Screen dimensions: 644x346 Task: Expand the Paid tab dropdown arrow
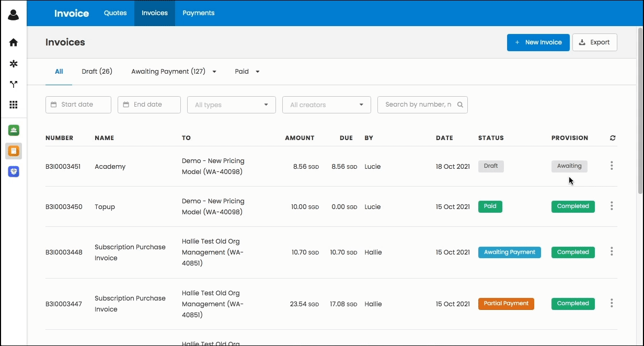[x=258, y=72]
